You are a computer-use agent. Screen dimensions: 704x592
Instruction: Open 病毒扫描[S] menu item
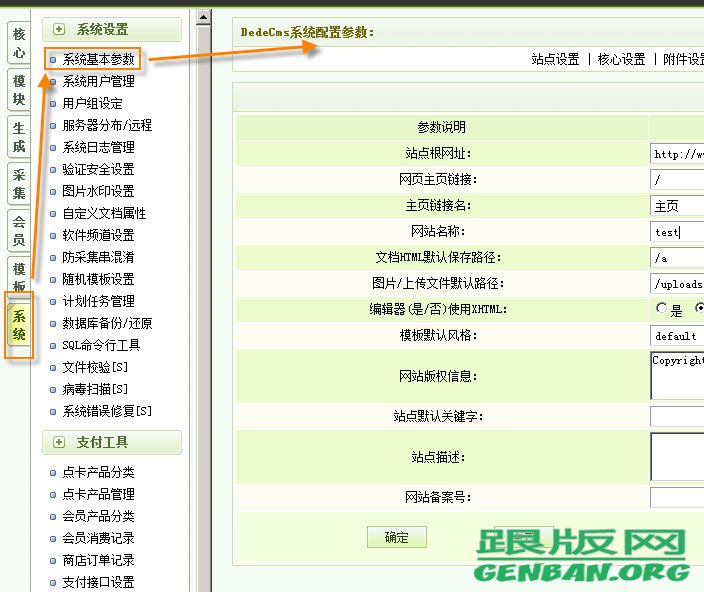(x=95, y=389)
